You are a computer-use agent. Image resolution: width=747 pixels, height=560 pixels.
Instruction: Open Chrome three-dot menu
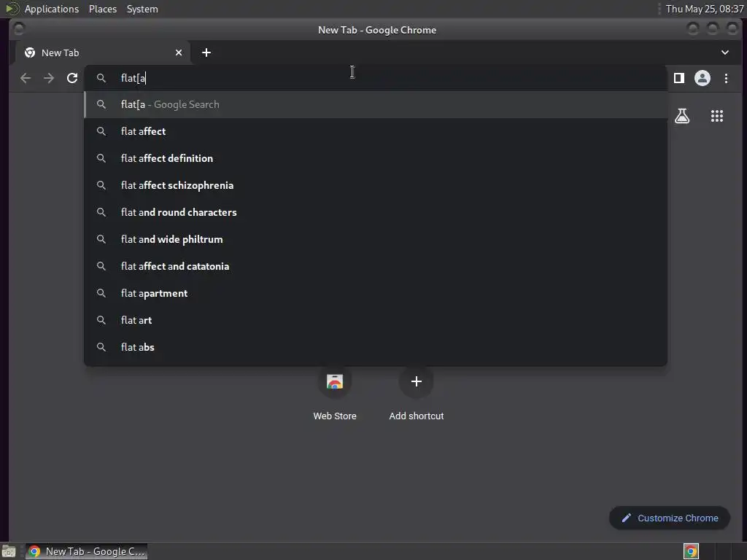[x=726, y=78]
